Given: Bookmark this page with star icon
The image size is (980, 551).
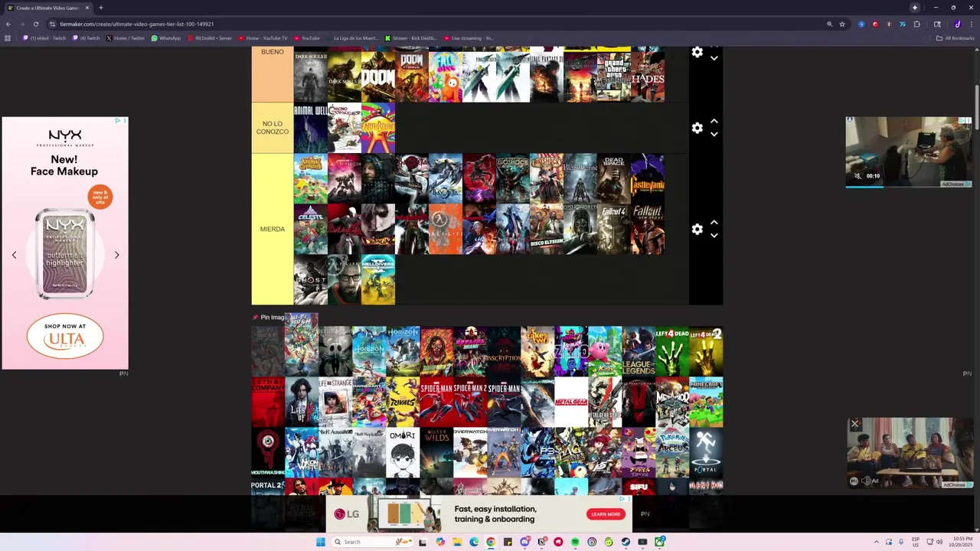Looking at the screenshot, I should tap(842, 24).
